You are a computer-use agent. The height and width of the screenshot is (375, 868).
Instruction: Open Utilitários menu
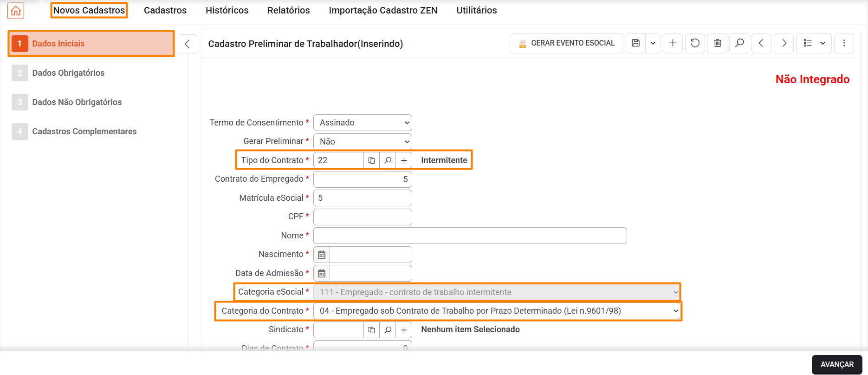click(x=477, y=10)
